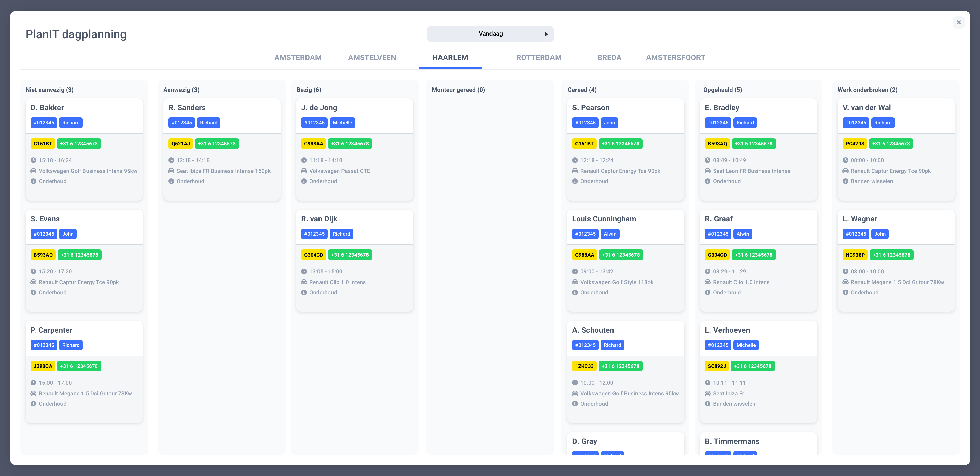Click car icon on L. Wagner card

(x=845, y=282)
